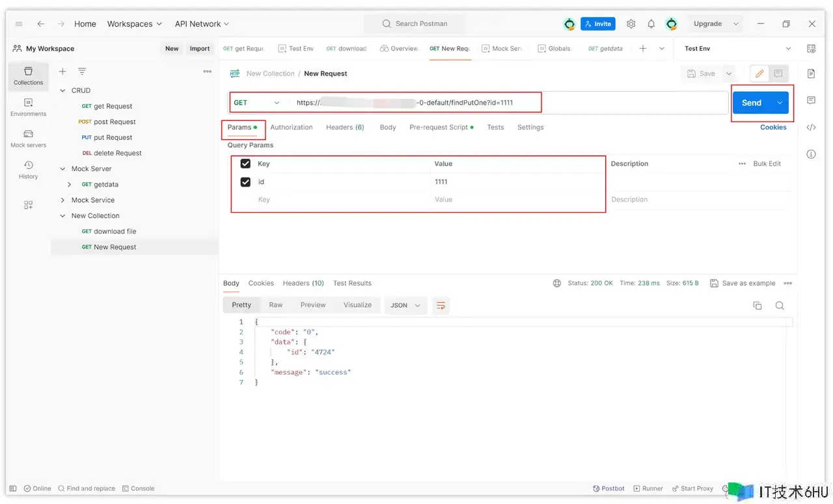
Task: Open the Save options dropdown arrow
Action: (x=729, y=73)
